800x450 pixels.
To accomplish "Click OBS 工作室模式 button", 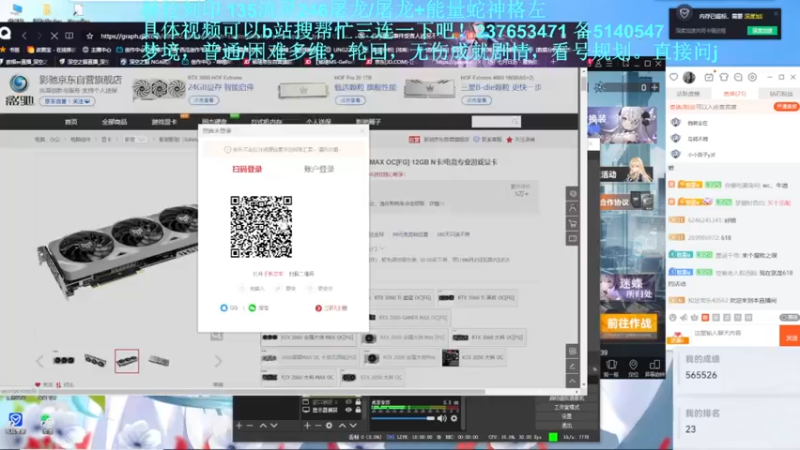I will pos(566,407).
